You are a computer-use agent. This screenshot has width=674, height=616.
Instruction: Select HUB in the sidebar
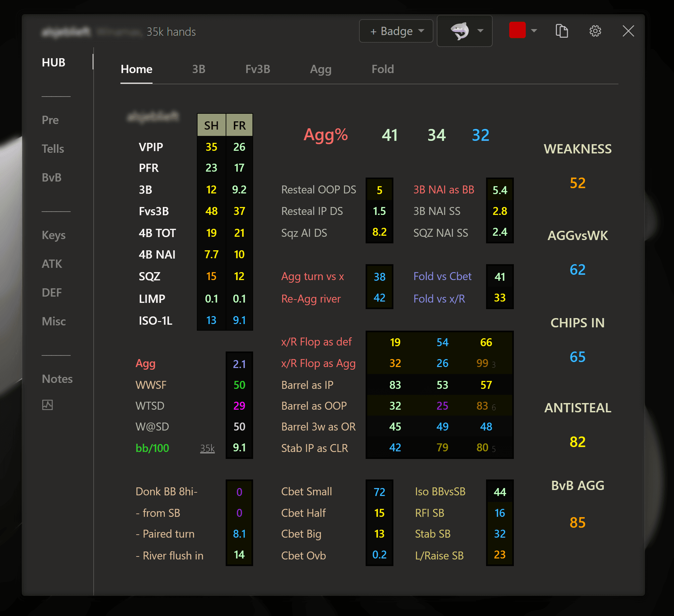click(x=54, y=62)
